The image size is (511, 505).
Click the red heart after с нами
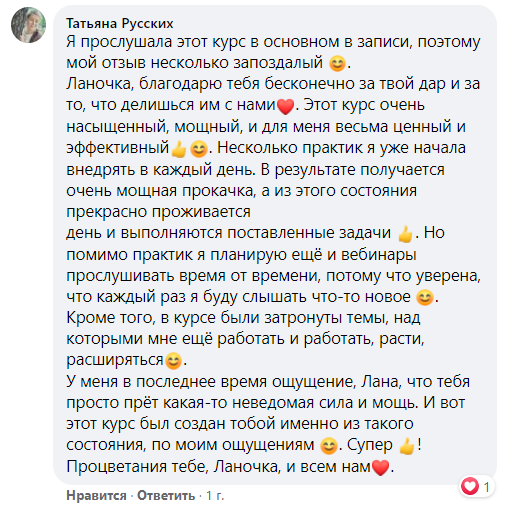point(286,107)
